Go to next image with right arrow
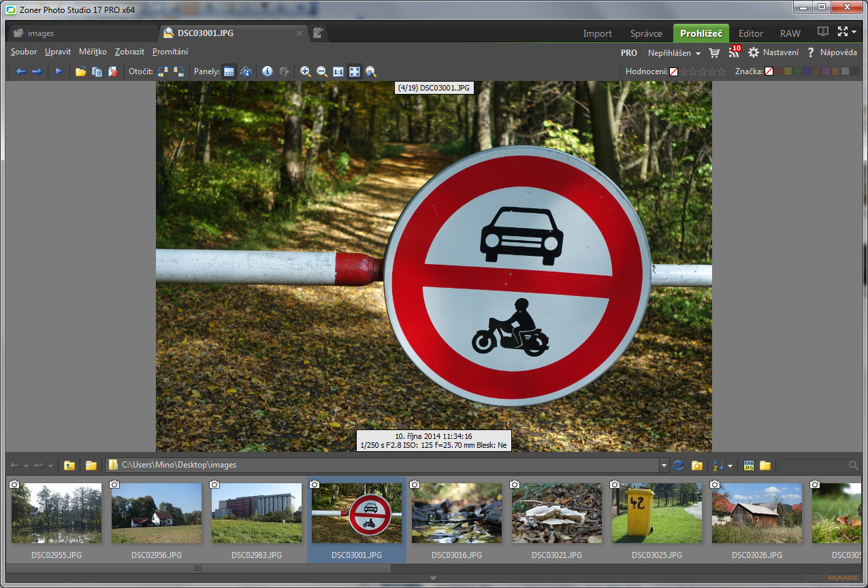Viewport: 868px width, 588px height. click(x=37, y=71)
